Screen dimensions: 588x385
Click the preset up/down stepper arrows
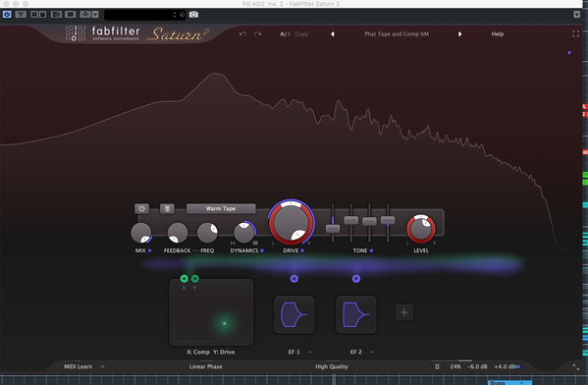point(175,15)
